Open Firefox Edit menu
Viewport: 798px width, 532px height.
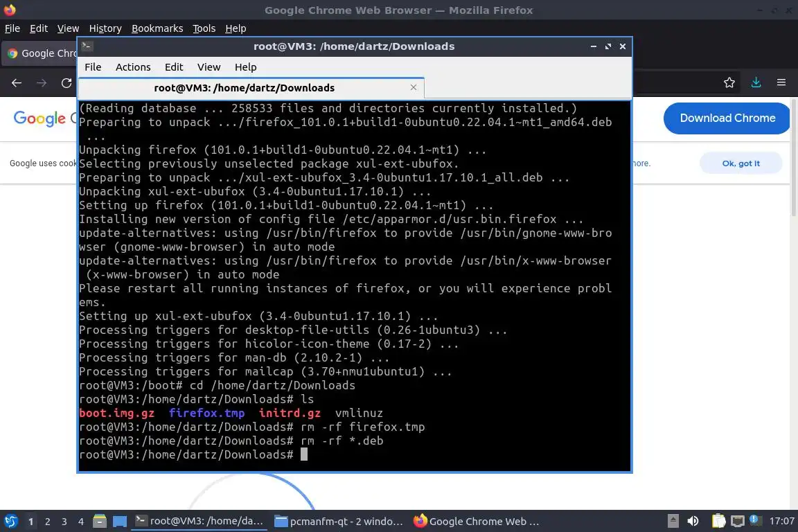pyautogui.click(x=39, y=28)
